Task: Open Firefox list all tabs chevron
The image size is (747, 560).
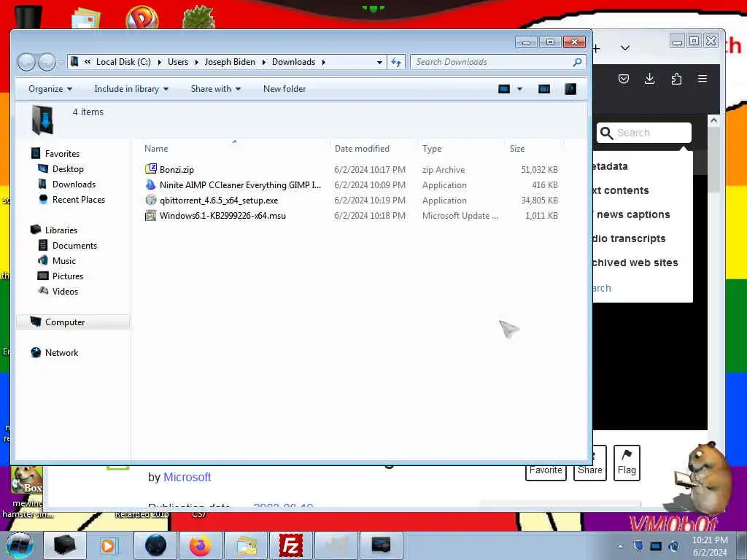Action: click(x=625, y=47)
